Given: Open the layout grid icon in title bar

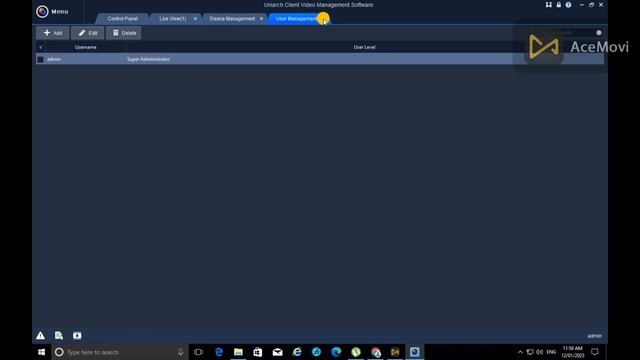Looking at the screenshot, I should (549, 5).
